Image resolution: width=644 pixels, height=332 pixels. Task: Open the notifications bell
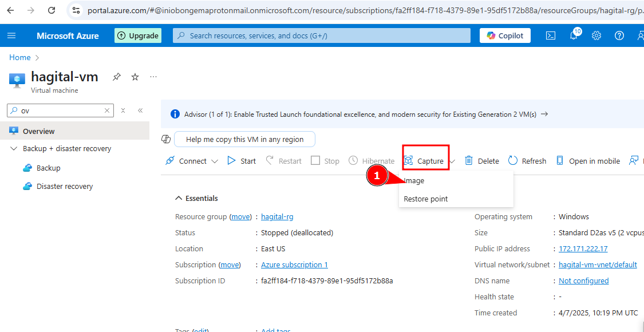[x=574, y=35]
